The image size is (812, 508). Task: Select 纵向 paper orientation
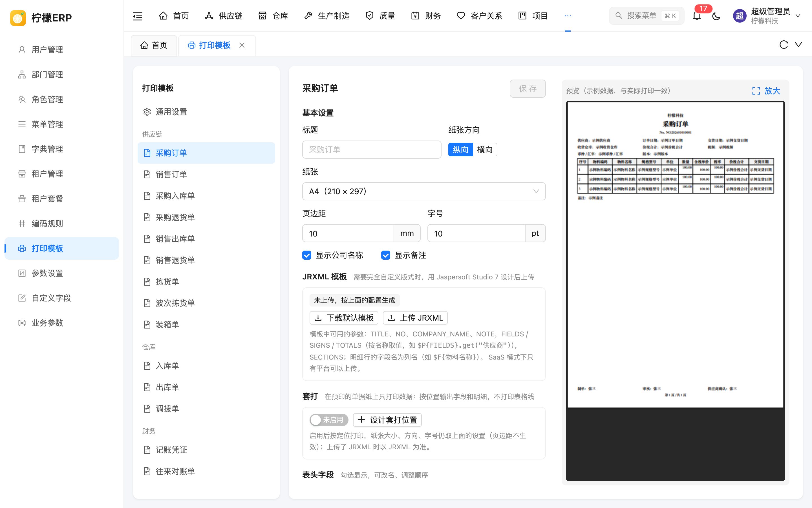pos(460,150)
